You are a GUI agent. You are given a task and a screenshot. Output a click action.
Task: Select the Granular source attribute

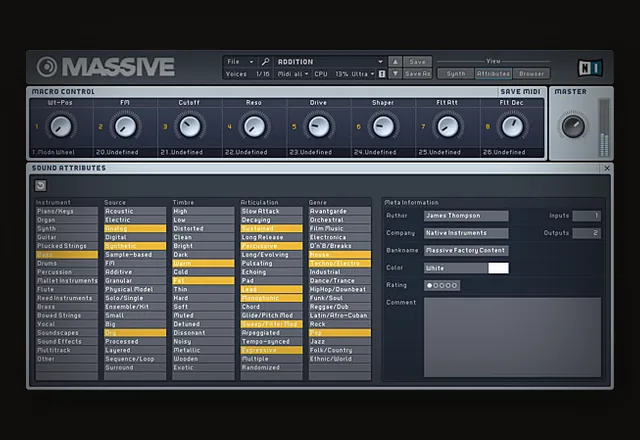[135, 281]
